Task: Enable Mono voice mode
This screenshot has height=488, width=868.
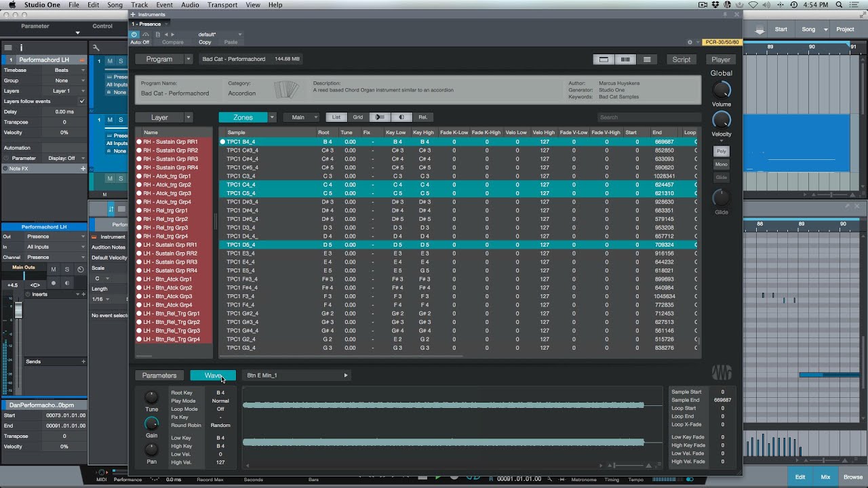Action: coord(721,164)
